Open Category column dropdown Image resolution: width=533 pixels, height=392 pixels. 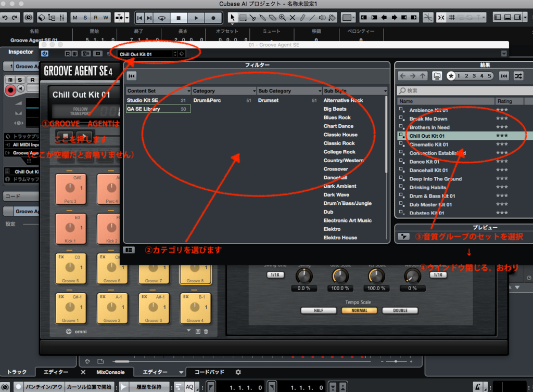coord(254,91)
